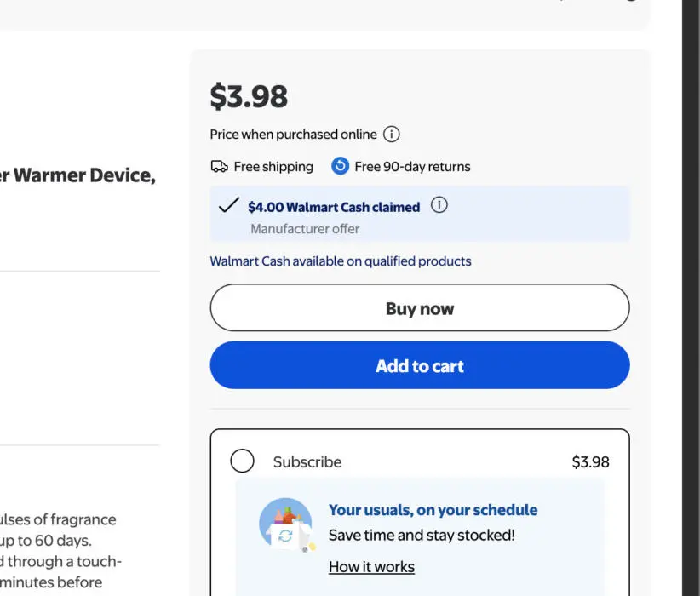Click Your usuals, on your schedule heading

pyautogui.click(x=433, y=510)
